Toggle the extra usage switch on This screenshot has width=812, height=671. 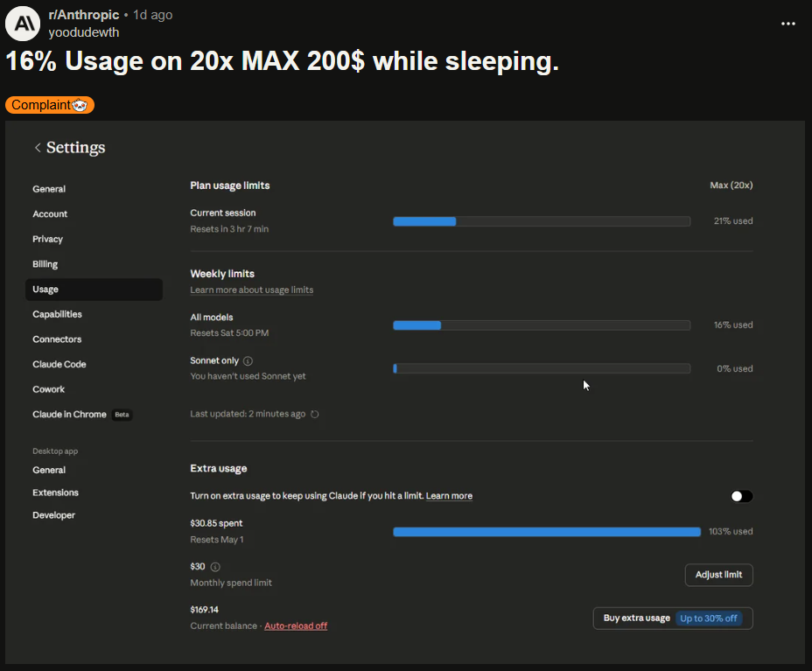[741, 496]
